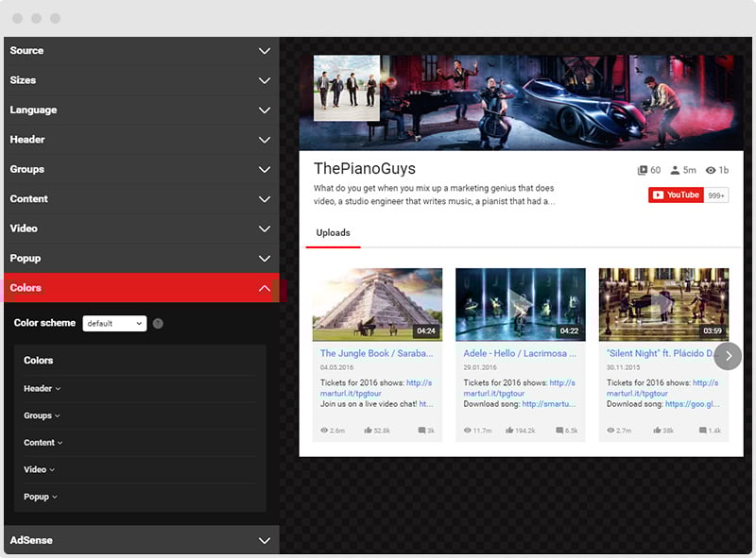Open the Header accordion section
The width and height of the screenshot is (756, 558).
pos(141,139)
